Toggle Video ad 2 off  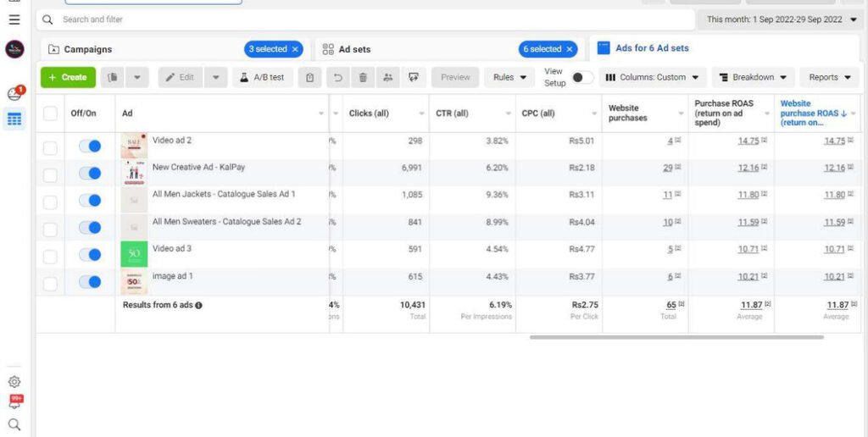(x=90, y=146)
